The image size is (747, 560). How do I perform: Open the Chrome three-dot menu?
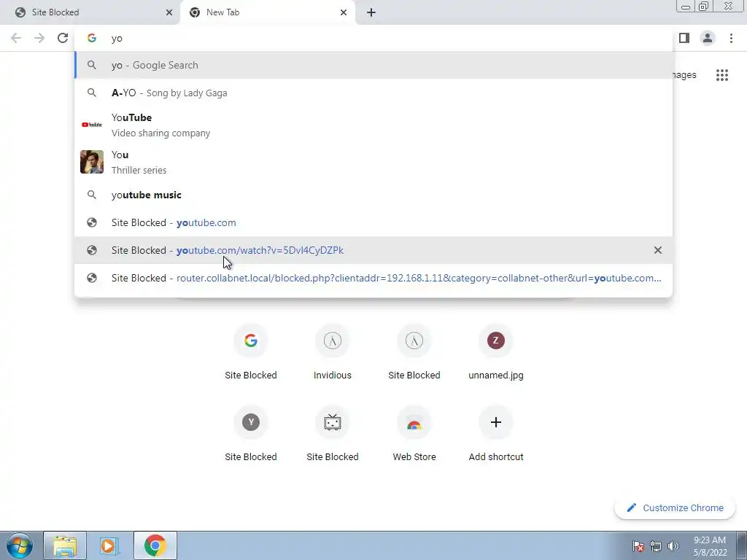pos(731,38)
